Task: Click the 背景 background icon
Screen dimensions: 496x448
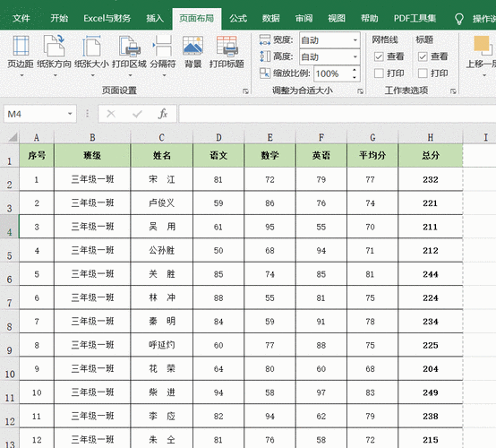Action: point(193,52)
